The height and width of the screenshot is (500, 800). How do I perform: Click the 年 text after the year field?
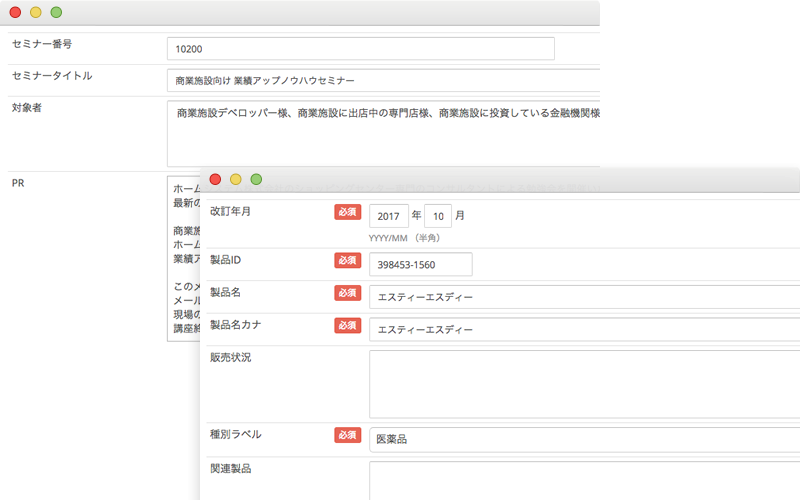416,215
